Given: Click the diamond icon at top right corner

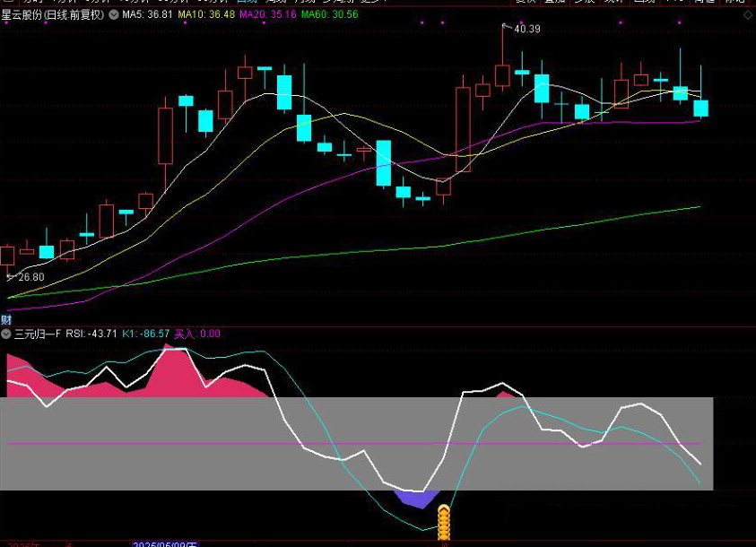Looking at the screenshot, I should (x=748, y=14).
